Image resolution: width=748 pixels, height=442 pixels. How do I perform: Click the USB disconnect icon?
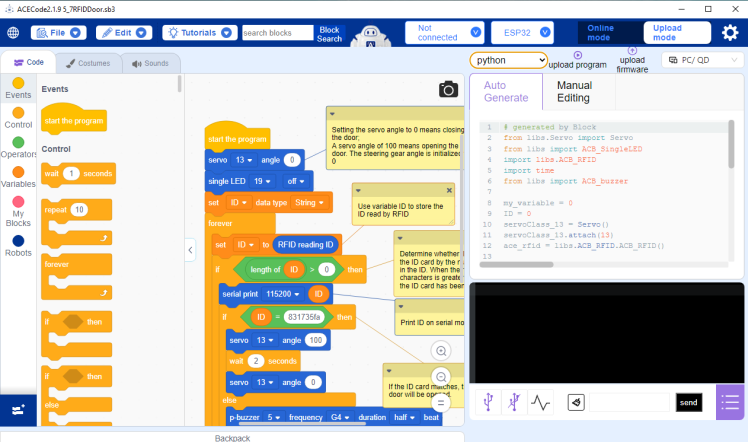point(514,402)
